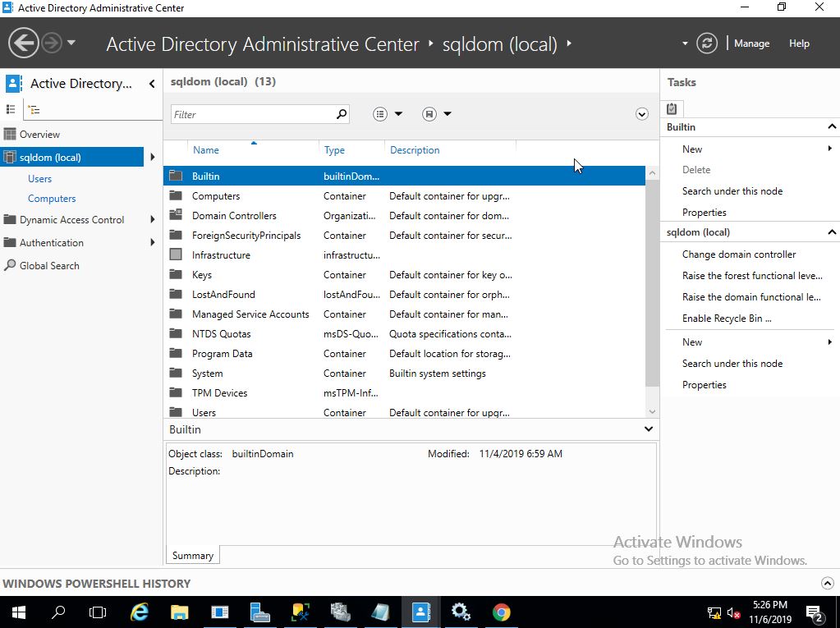This screenshot has width=840, height=628.
Task: Sort by Name column header
Action: (206, 150)
